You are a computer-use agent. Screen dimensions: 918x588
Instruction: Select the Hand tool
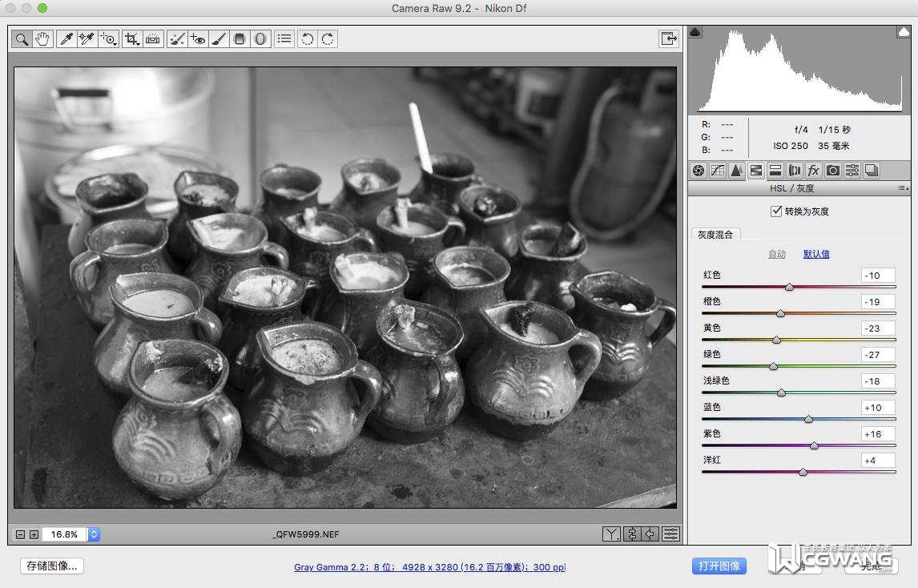pos(42,38)
